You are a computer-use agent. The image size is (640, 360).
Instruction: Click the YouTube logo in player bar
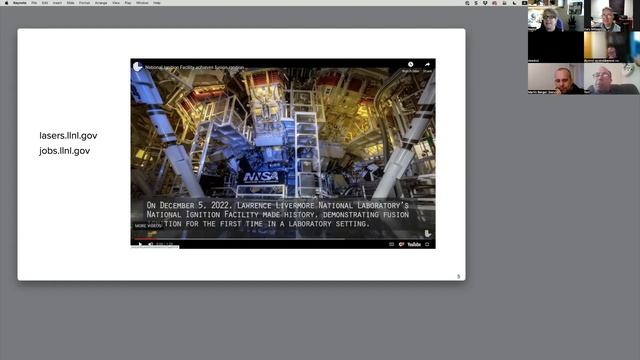point(414,244)
